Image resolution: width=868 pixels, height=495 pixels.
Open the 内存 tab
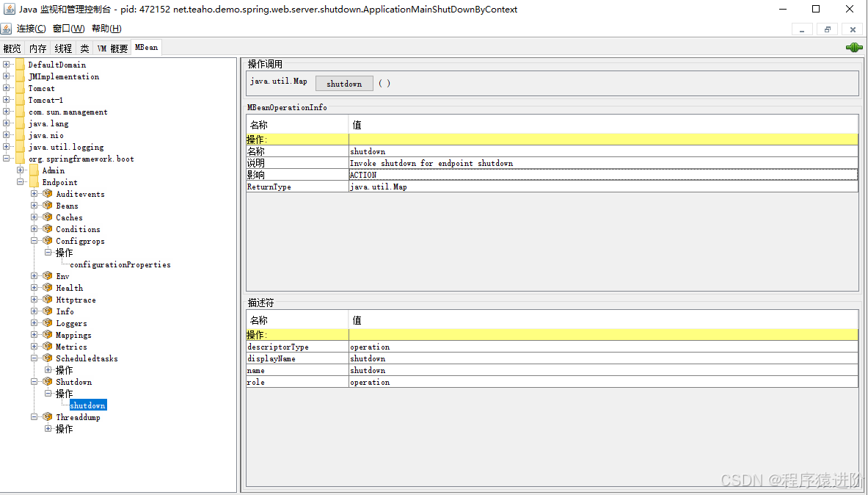37,48
